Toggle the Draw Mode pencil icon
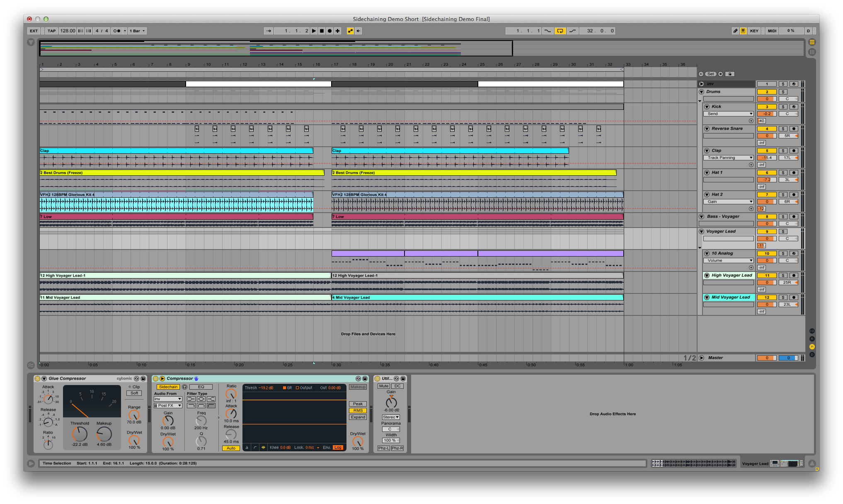Viewport: 843px width, 504px height. (x=735, y=31)
